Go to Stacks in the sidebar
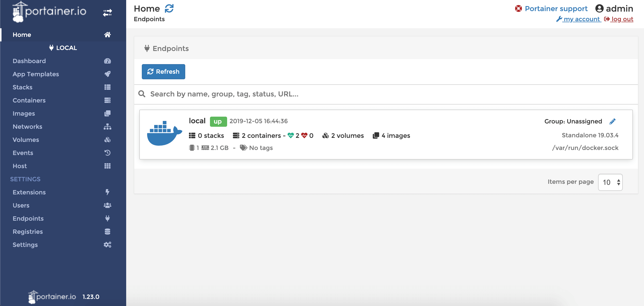Viewport: 644px width, 306px height. pyautogui.click(x=22, y=87)
